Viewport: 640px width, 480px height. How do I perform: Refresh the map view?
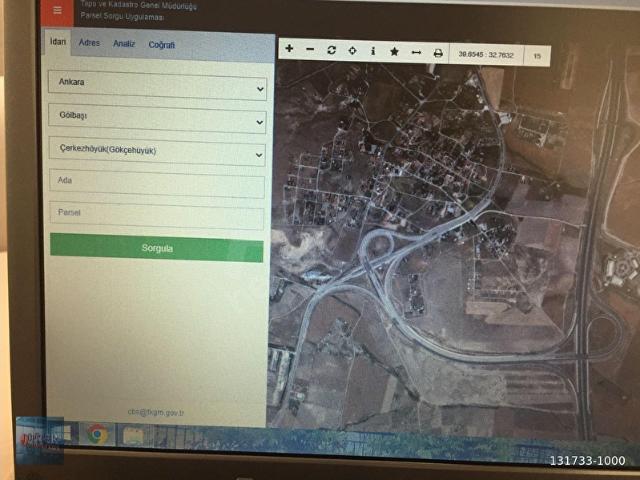pos(331,50)
